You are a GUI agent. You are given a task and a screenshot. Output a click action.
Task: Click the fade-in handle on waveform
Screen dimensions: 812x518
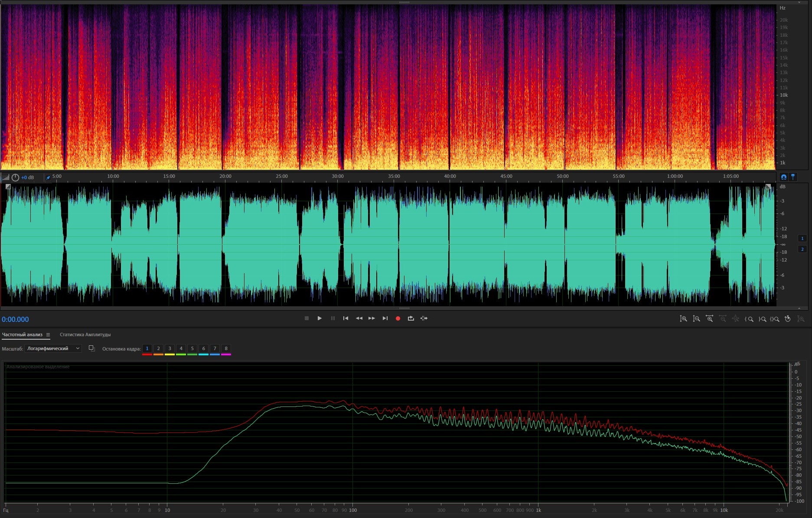click(8, 187)
